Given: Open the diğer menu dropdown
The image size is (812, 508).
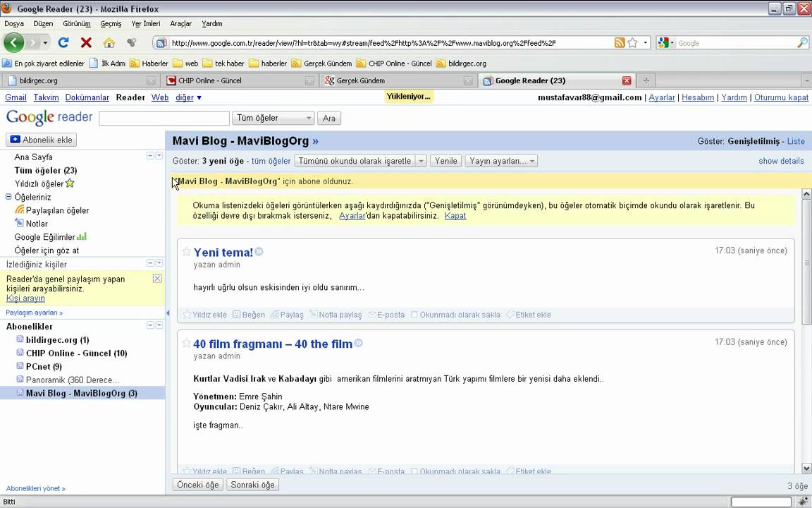Looking at the screenshot, I should (188, 97).
